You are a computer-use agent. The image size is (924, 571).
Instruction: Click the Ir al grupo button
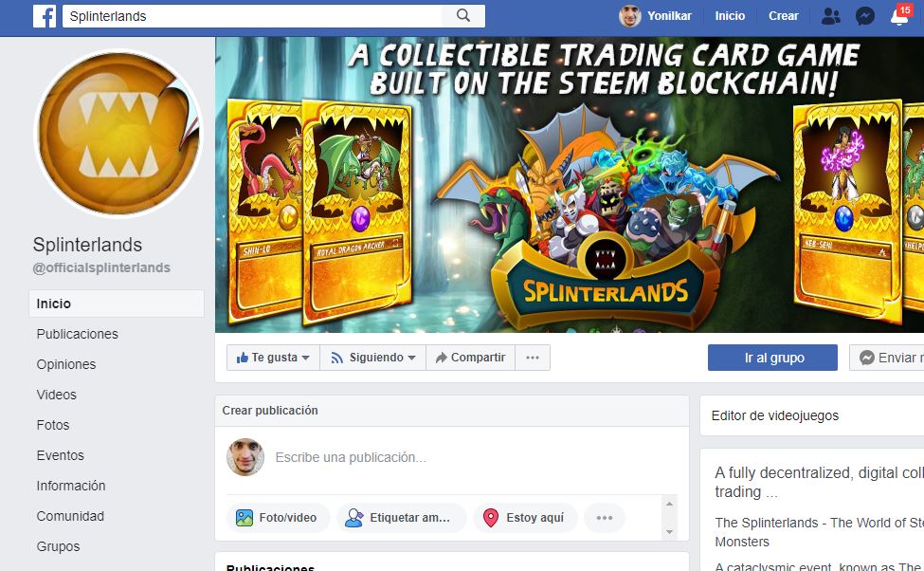click(x=772, y=358)
